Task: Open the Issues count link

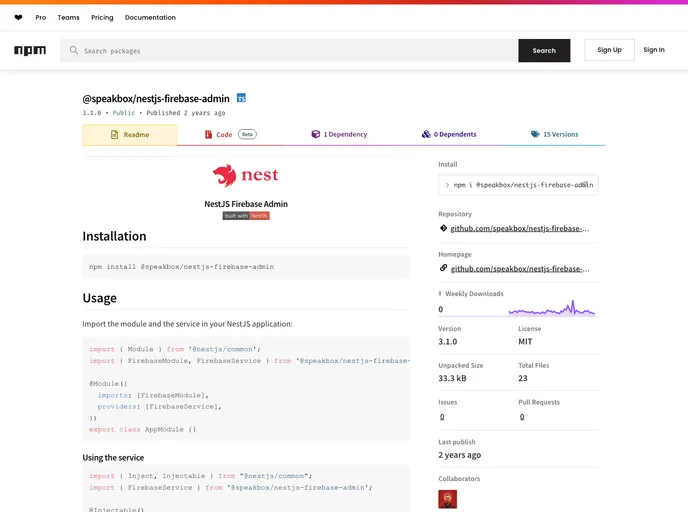Action: (442, 417)
